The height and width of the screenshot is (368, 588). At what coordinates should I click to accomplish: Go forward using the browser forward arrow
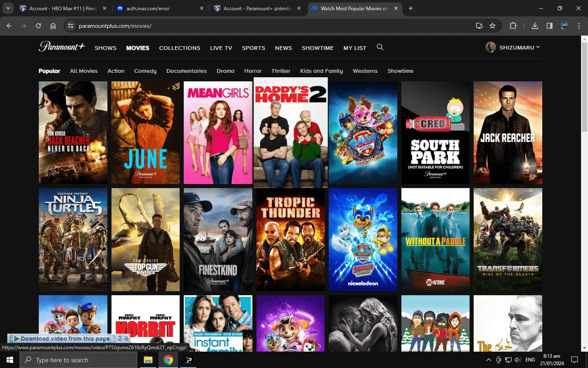point(24,26)
